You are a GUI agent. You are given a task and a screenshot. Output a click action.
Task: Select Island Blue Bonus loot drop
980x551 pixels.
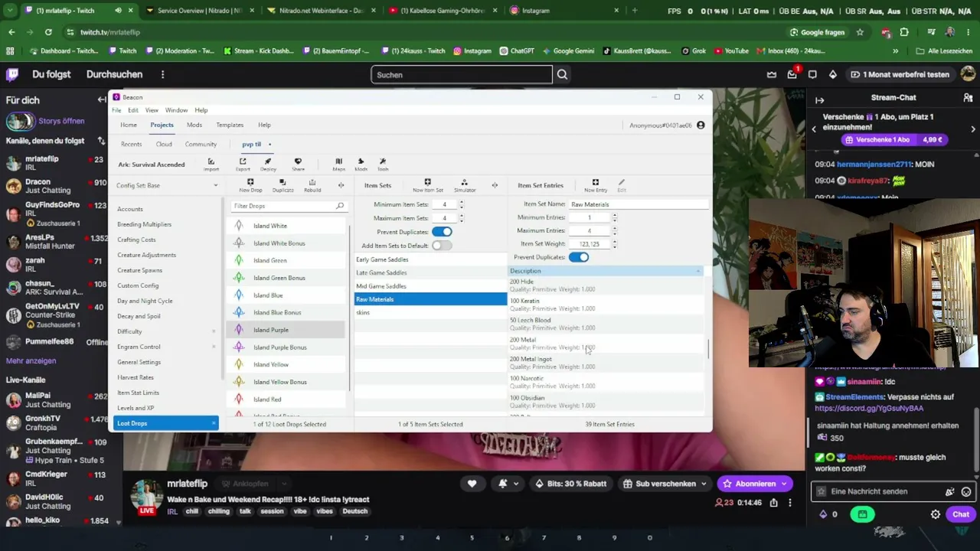286,312
